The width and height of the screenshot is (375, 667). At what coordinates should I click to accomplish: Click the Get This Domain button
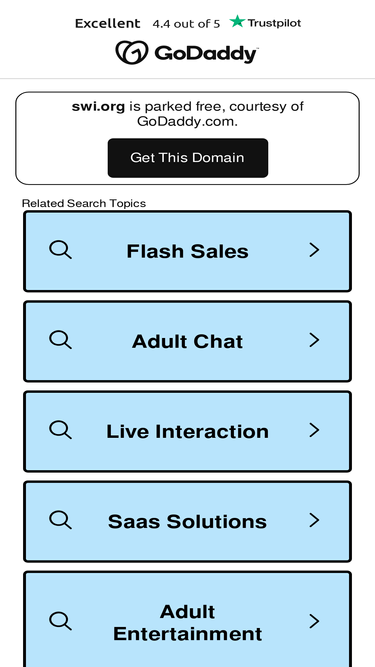pyautogui.click(x=188, y=158)
